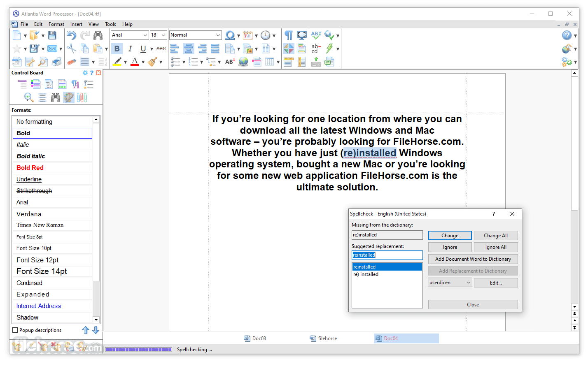
Task: Toggle Bold formatting button
Action: click(117, 49)
